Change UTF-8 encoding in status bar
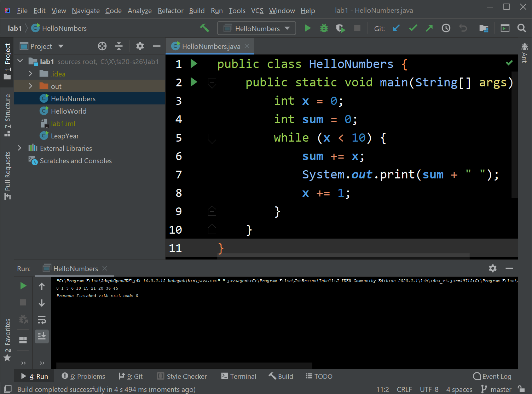The image size is (532, 394). [429, 389]
